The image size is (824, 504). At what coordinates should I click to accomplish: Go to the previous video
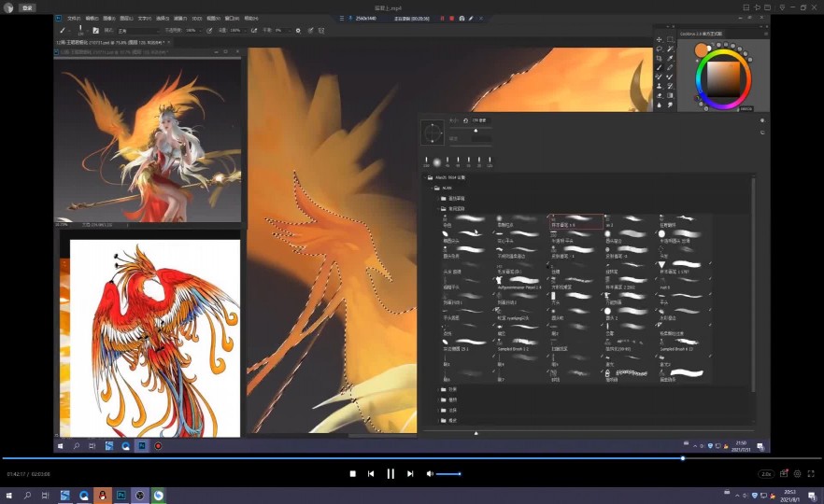click(371, 473)
